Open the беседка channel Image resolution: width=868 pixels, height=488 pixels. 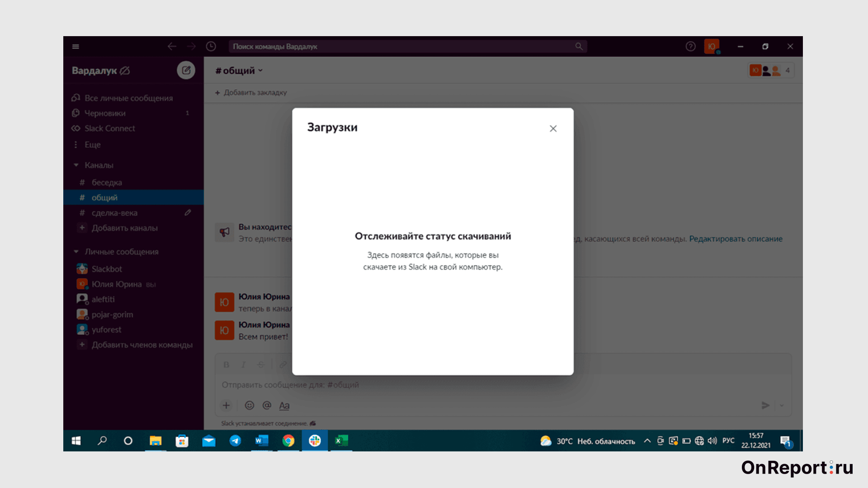pos(107,183)
